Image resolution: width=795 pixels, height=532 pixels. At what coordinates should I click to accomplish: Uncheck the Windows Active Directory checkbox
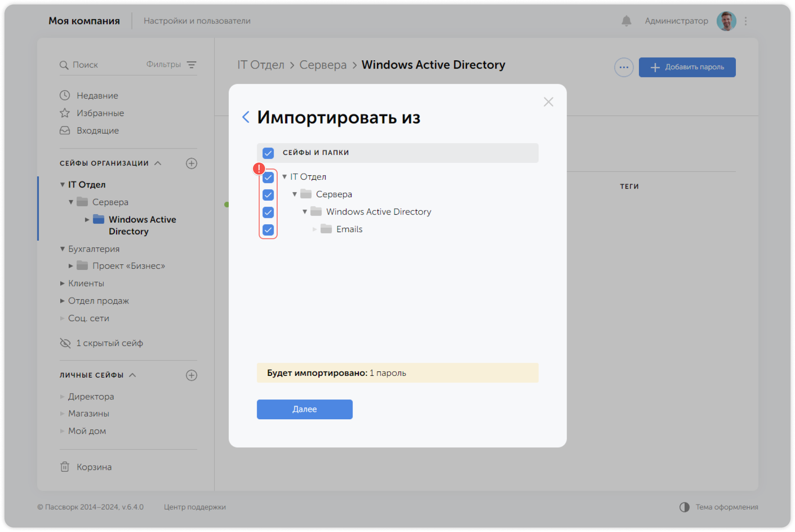268,212
